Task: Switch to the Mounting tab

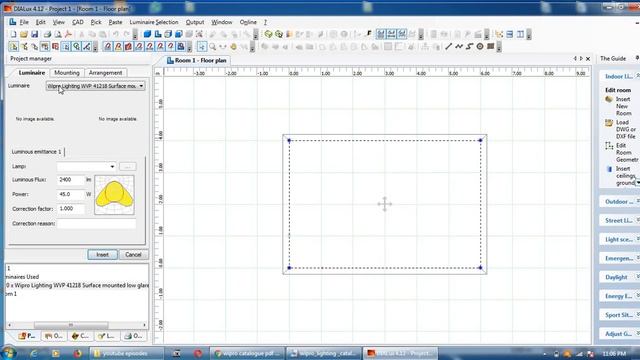Action: 67,73
